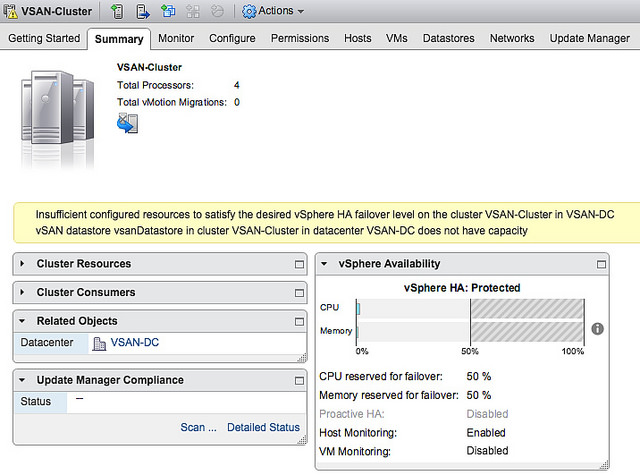Toggle maximize box on Related Objects panel
This screenshot has width=640, height=475.
(298, 321)
